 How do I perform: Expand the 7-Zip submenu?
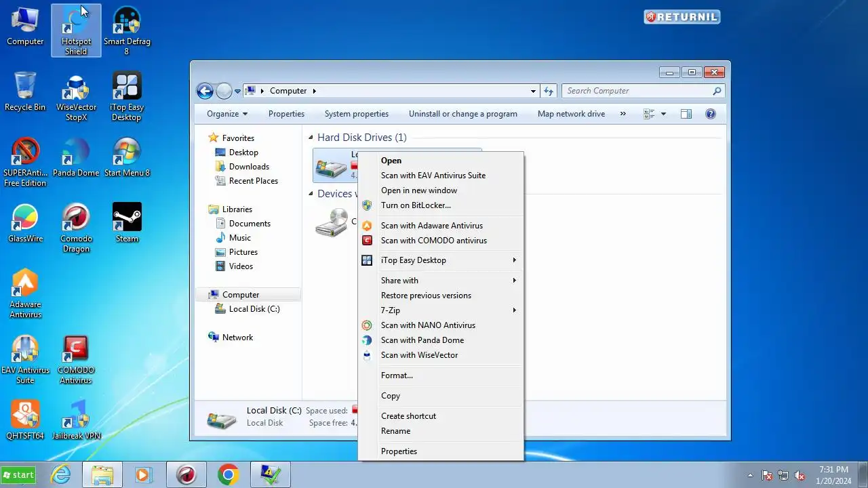pyautogui.click(x=441, y=310)
